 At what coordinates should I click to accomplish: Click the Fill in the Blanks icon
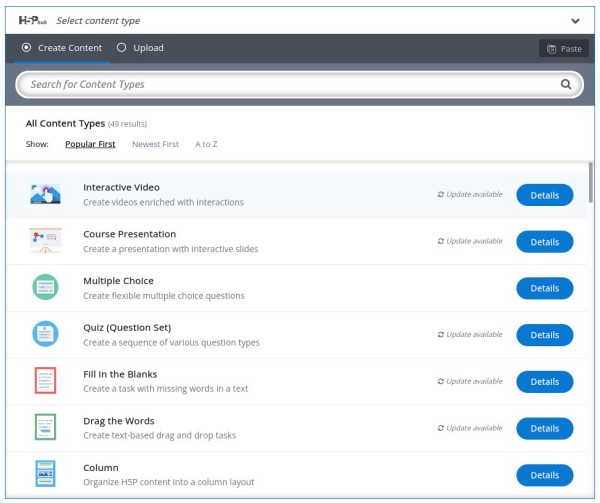click(46, 381)
